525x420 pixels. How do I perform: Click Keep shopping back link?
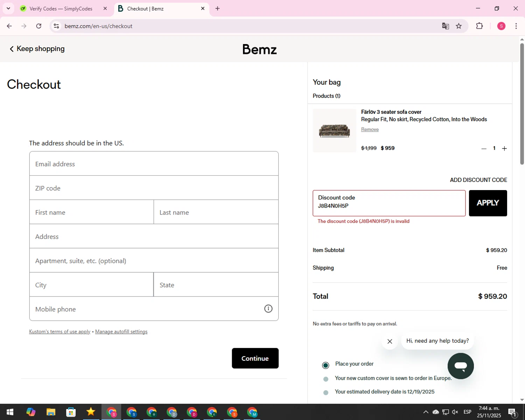(37, 49)
